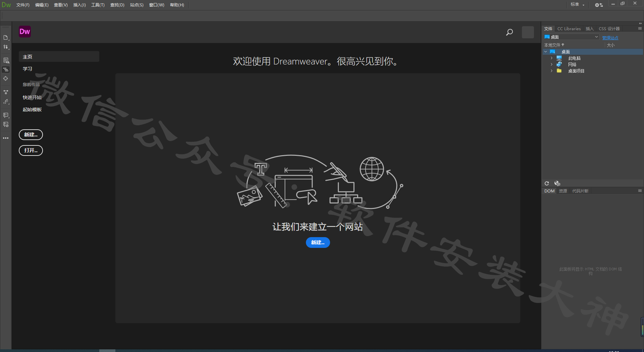
Task: Click the blue 新建 button under website prompt
Action: click(x=318, y=243)
